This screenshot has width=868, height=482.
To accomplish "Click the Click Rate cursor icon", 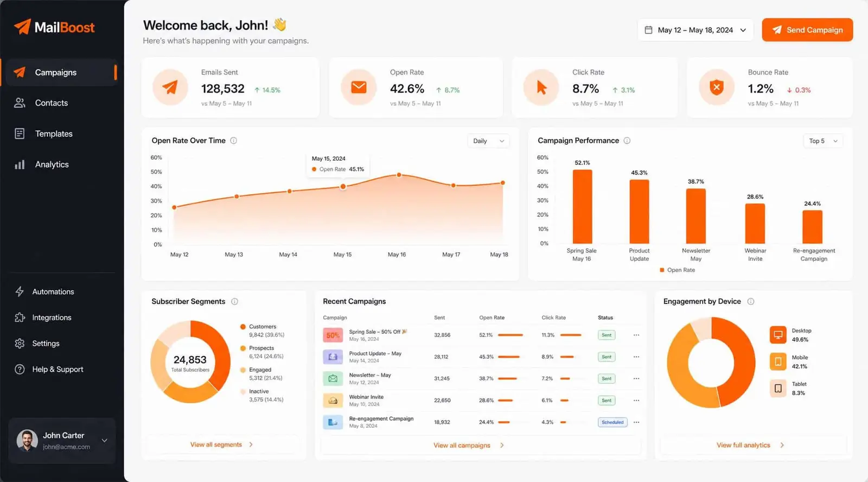I will (541, 87).
